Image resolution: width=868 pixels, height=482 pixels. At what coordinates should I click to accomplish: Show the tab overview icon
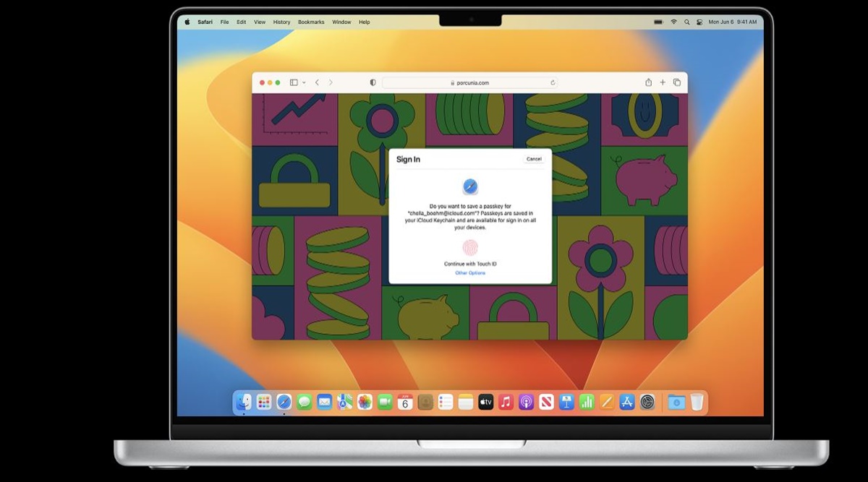point(677,82)
